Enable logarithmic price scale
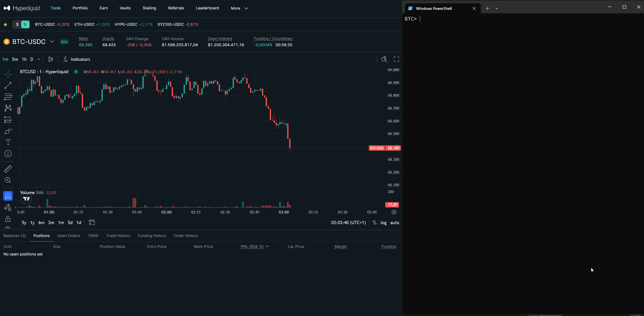 383,222
